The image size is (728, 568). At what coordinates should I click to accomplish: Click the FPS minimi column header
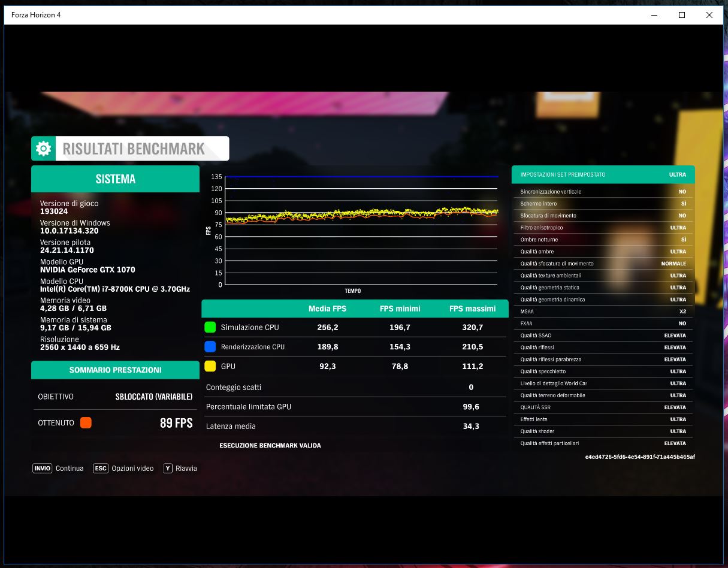tap(400, 309)
